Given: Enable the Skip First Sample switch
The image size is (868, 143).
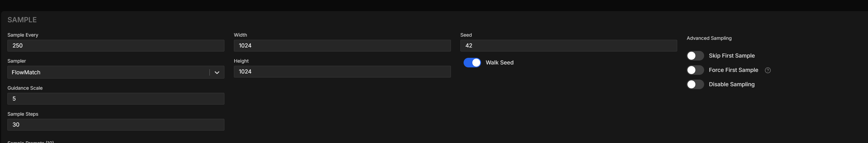Looking at the screenshot, I should [x=695, y=56].
